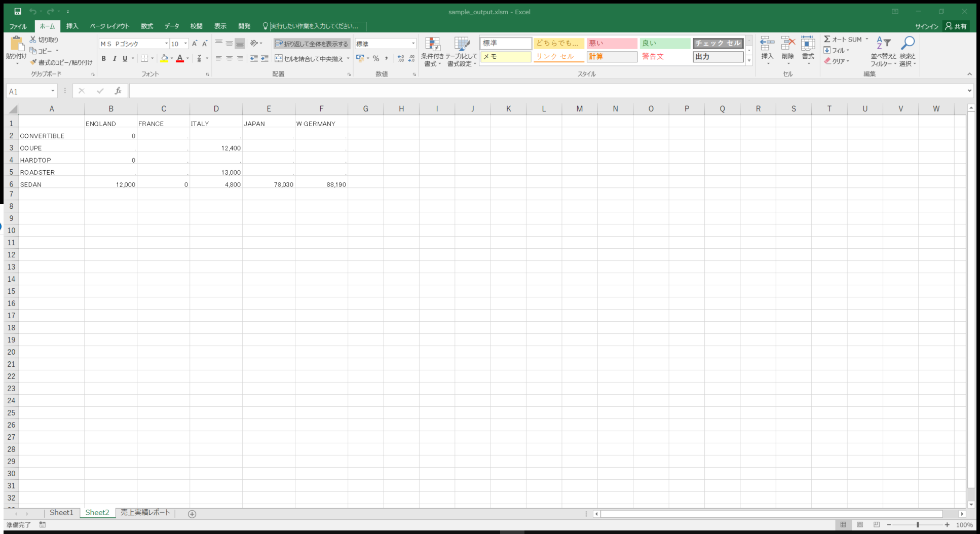Apply the red font color A

point(180,58)
